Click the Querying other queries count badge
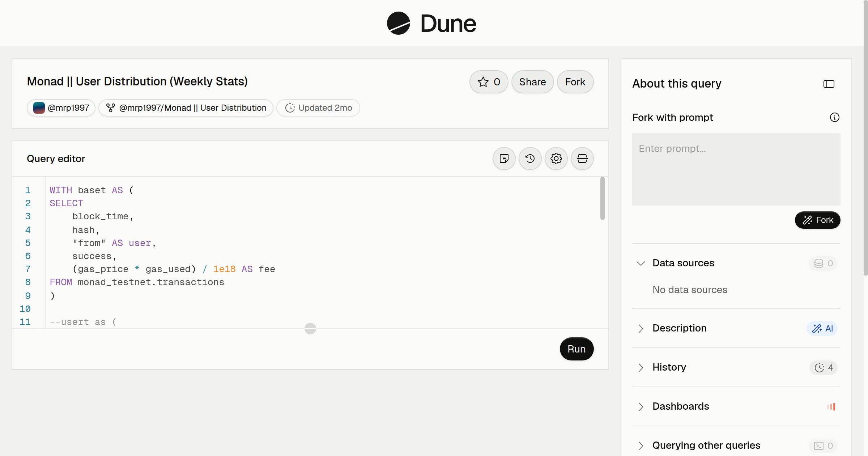 click(x=823, y=446)
